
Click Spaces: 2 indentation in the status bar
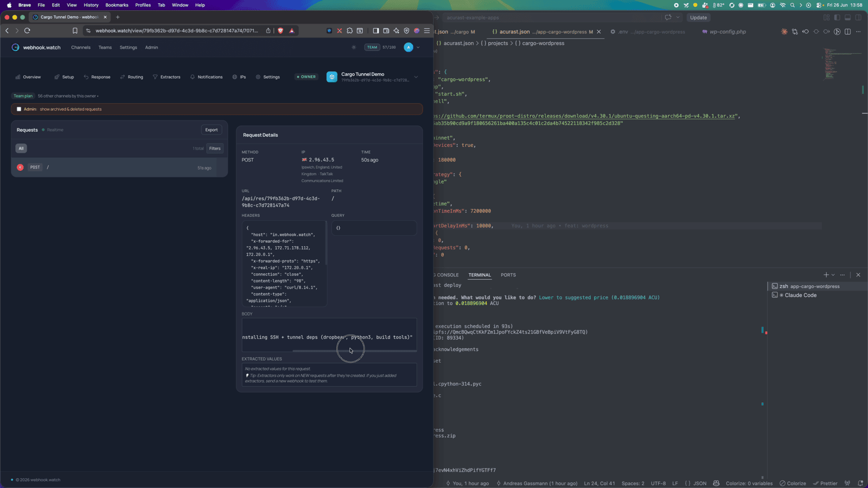633,484
